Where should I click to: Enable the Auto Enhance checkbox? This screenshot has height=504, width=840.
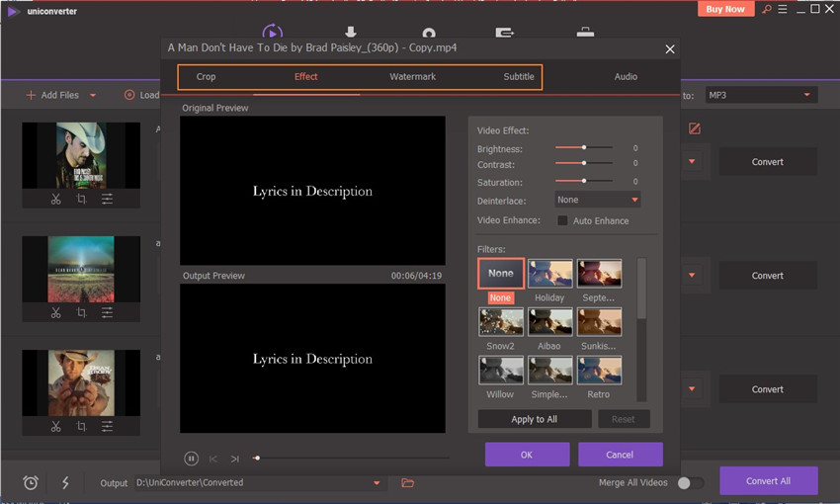(x=562, y=220)
